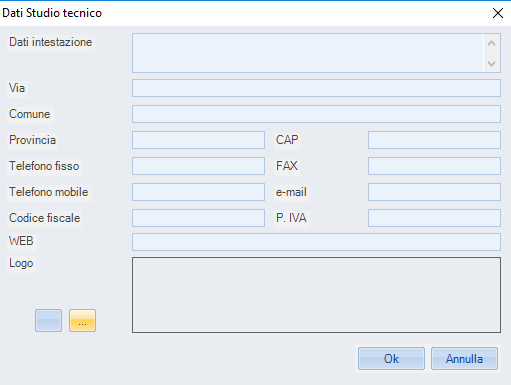Click the Comune label
Image resolution: width=511 pixels, height=385 pixels.
(30, 114)
